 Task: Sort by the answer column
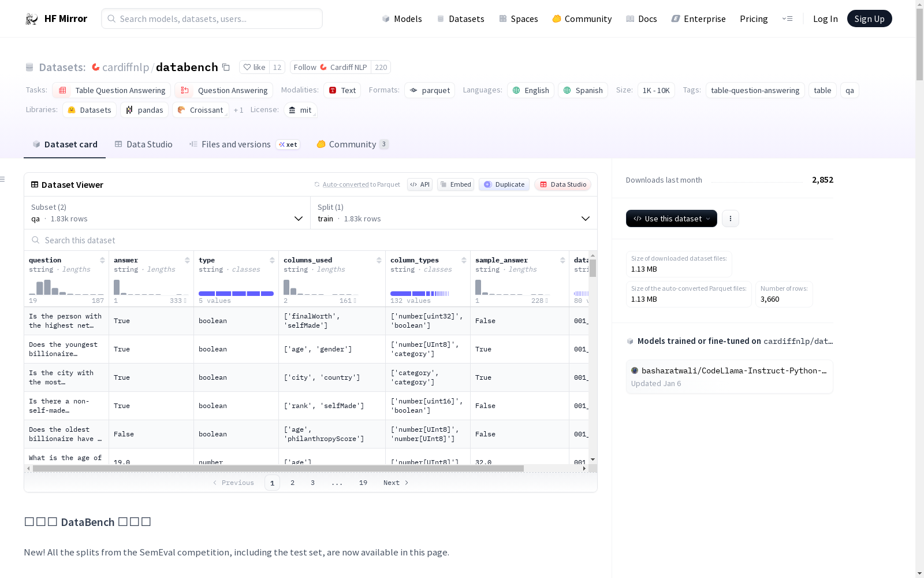[x=187, y=260]
